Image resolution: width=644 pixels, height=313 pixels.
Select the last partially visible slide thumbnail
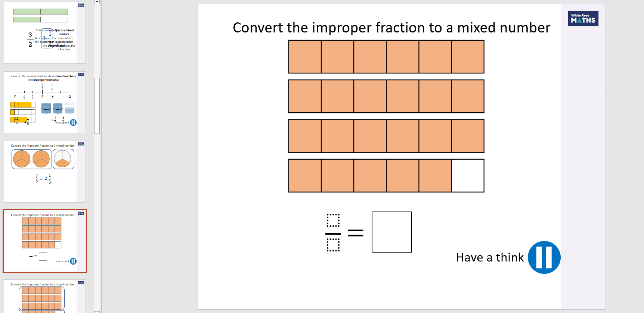[x=44, y=297]
